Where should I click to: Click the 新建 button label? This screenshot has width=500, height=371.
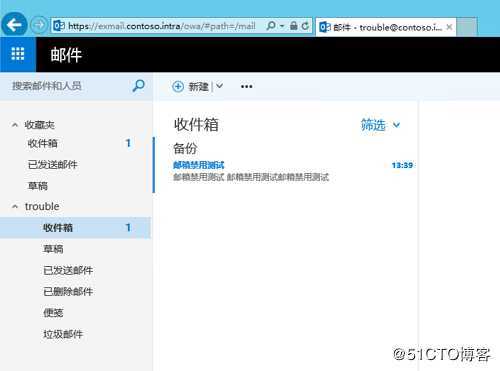tap(198, 87)
